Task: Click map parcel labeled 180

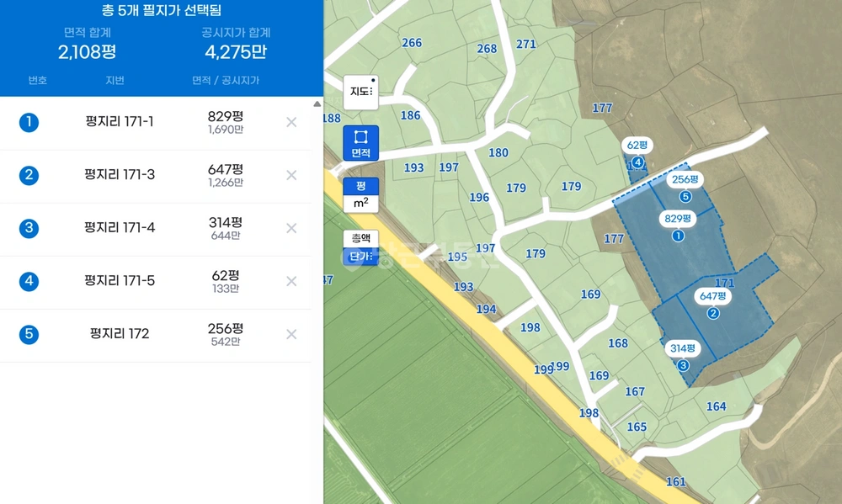Action: 498,153
